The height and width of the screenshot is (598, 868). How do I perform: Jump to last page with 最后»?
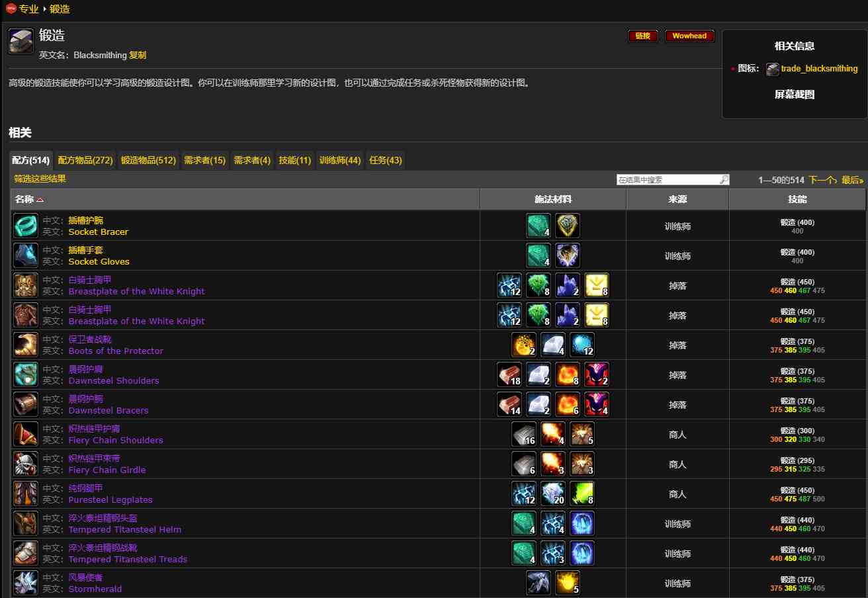852,180
